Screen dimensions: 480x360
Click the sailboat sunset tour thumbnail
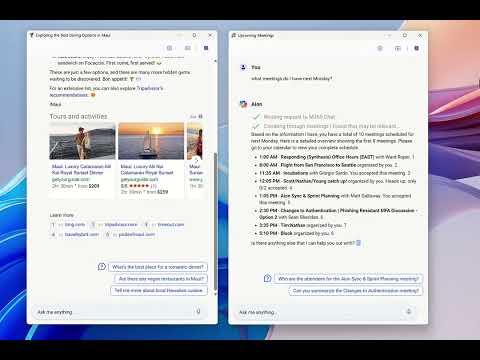[x=151, y=141]
